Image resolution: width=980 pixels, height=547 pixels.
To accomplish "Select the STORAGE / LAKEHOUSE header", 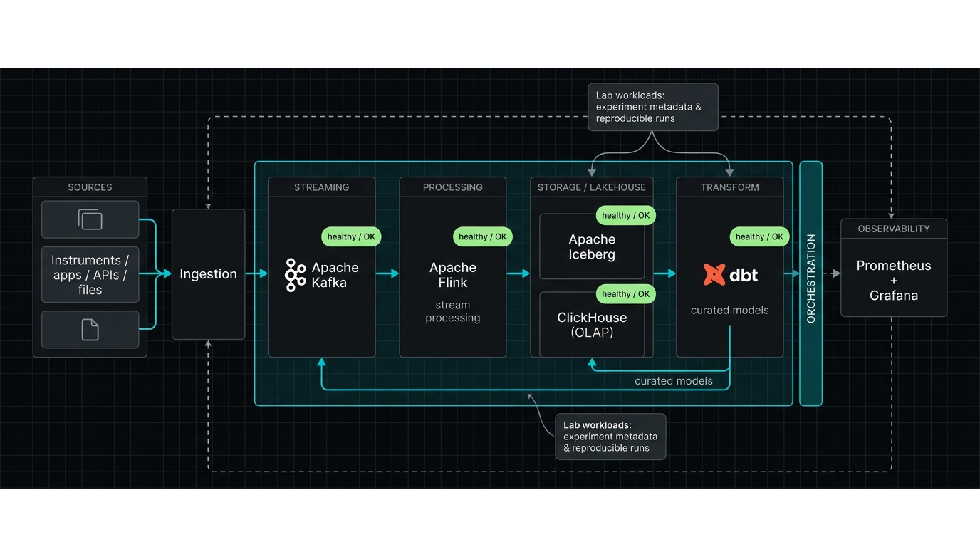I will coord(592,187).
